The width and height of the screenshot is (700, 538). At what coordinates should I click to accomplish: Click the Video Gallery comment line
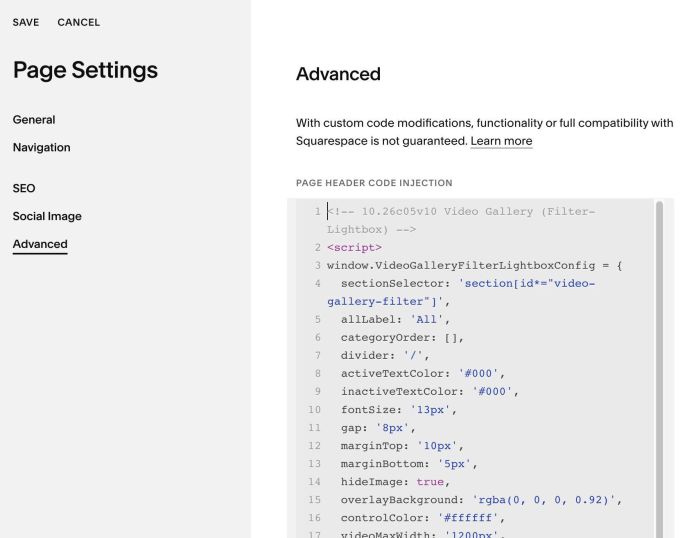click(461, 221)
